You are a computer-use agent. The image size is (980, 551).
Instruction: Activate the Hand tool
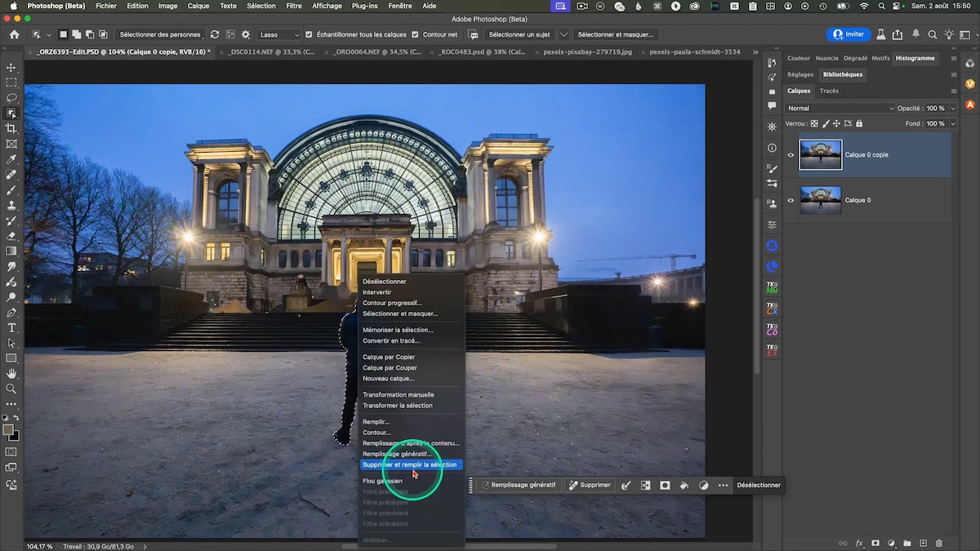point(11,374)
